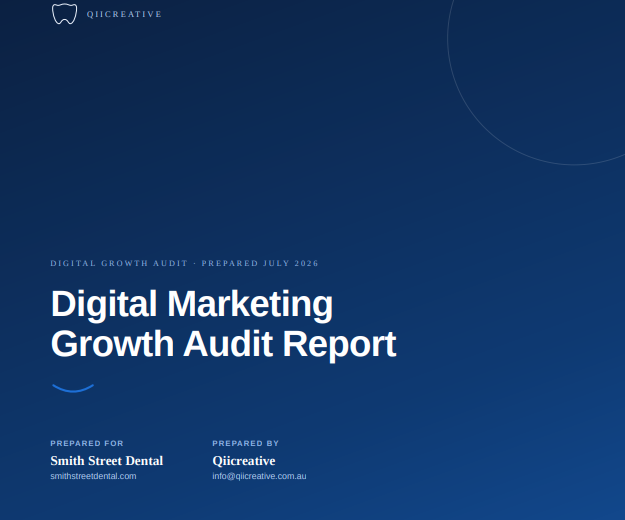Click the 'PREPARED BY' label
625x520 pixels.
(x=246, y=443)
